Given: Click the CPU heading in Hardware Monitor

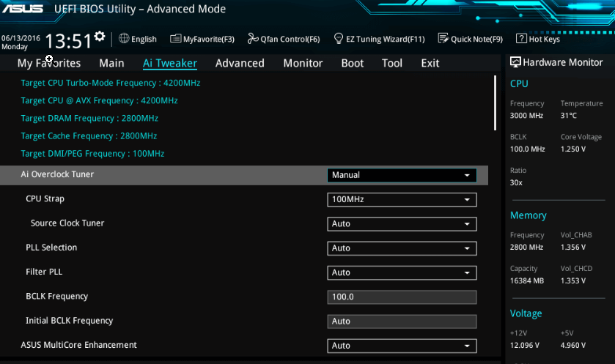Looking at the screenshot, I should 519,83.
